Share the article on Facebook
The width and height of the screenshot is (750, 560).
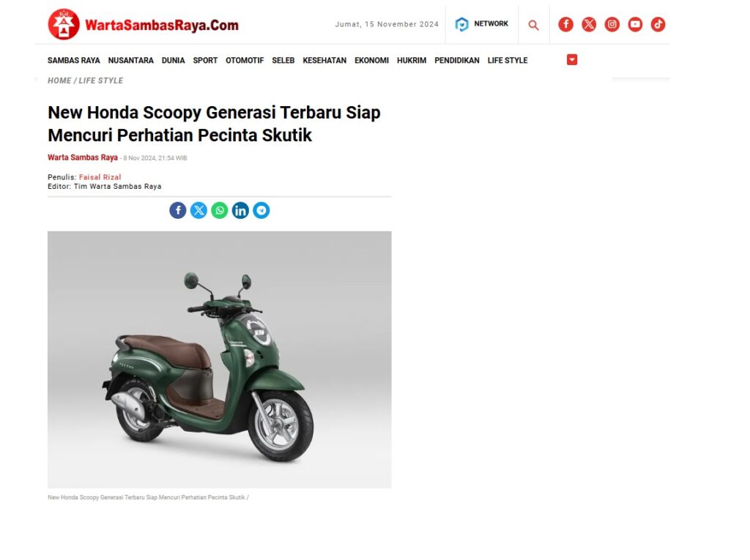click(x=178, y=210)
